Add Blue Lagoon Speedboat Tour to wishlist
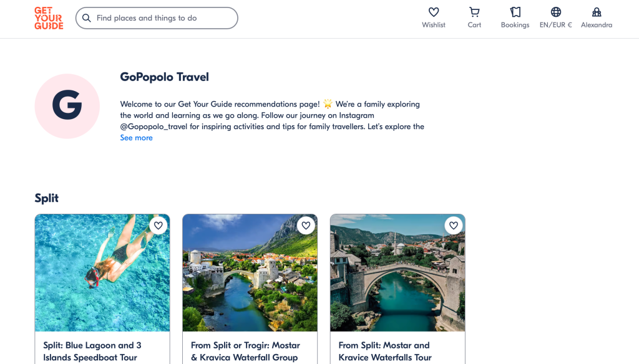This screenshot has width=639, height=364. [159, 226]
